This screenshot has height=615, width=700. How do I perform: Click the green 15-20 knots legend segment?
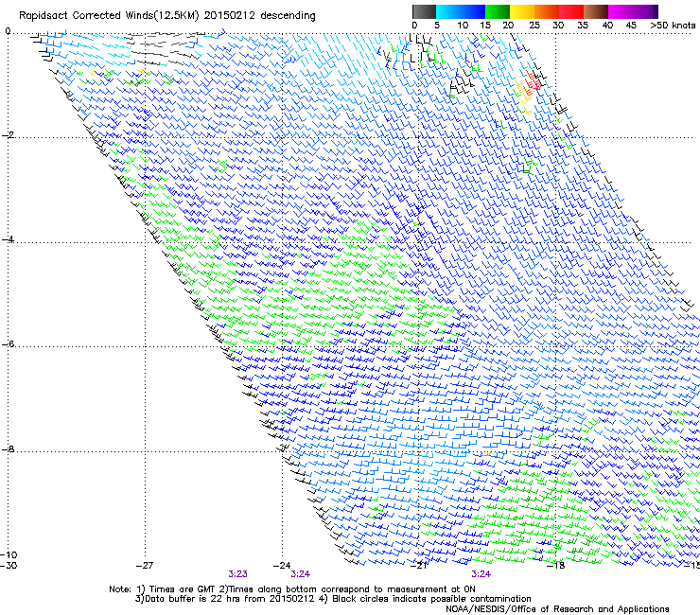point(498,11)
